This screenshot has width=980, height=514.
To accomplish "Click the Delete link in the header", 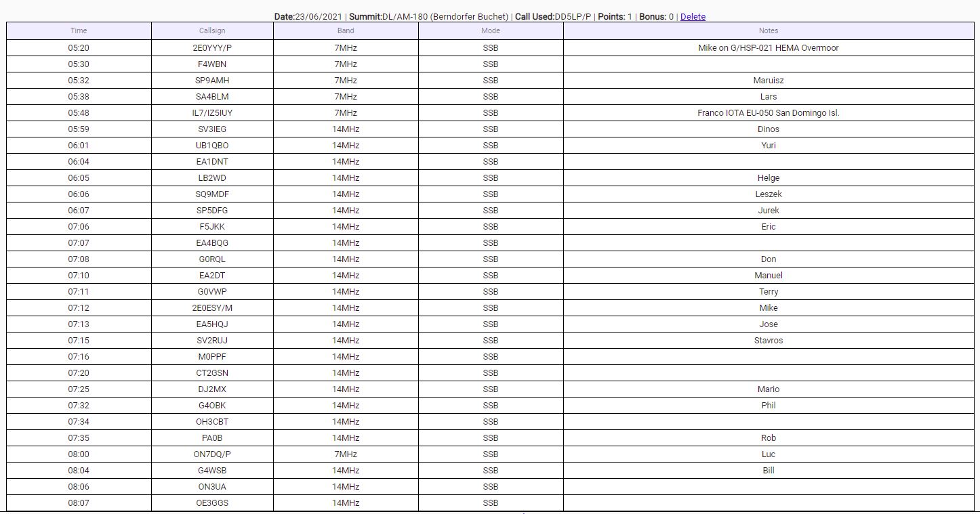I will (x=693, y=17).
